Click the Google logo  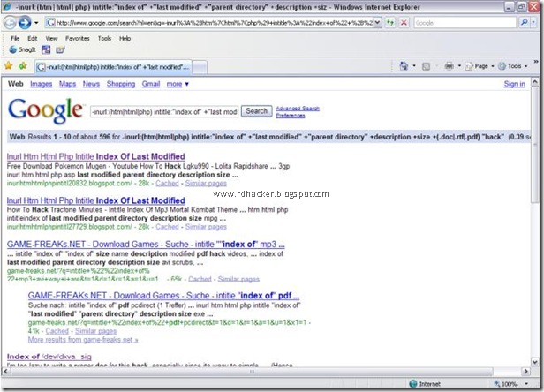click(x=46, y=110)
